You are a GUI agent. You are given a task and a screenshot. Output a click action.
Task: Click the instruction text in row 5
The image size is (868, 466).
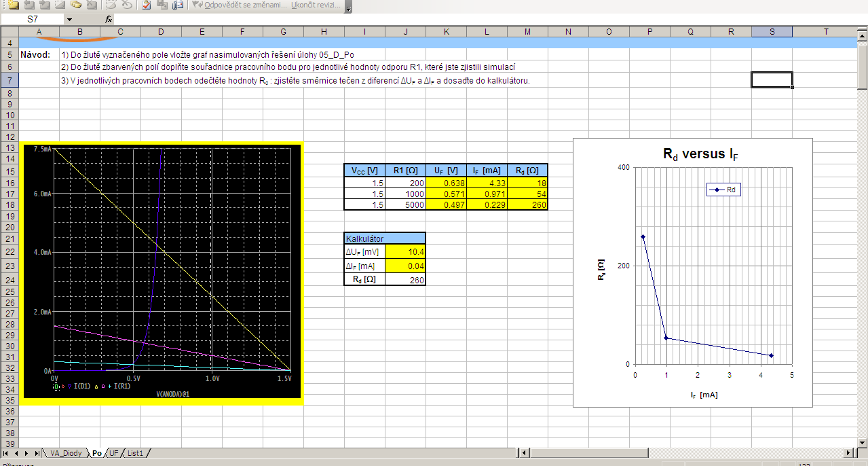click(207, 54)
